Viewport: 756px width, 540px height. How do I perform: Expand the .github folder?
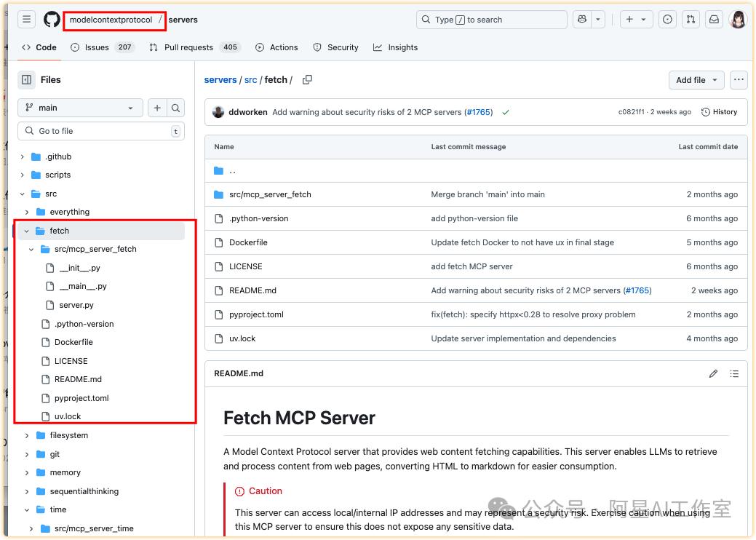pyautogui.click(x=22, y=156)
